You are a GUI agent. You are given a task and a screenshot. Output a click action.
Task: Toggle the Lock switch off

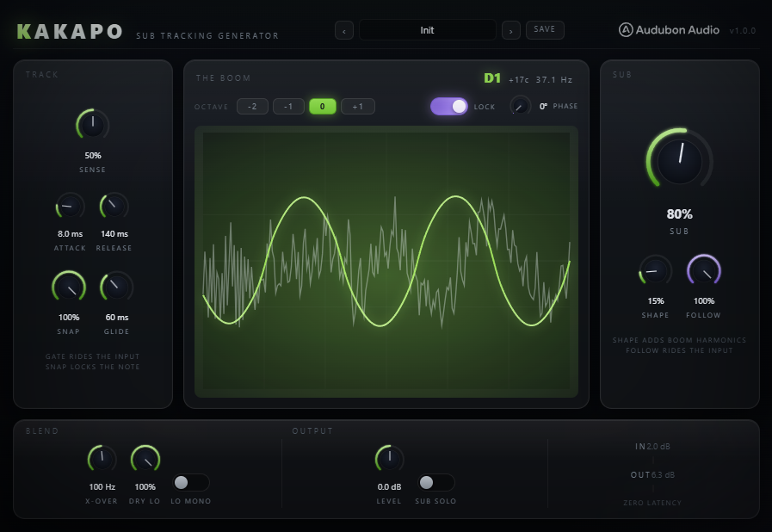pos(449,107)
